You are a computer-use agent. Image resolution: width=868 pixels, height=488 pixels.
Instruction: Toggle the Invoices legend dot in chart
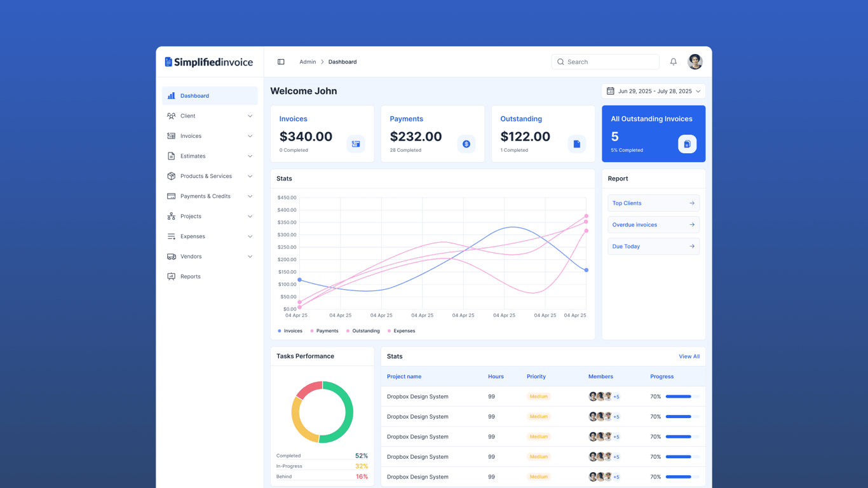tap(280, 331)
